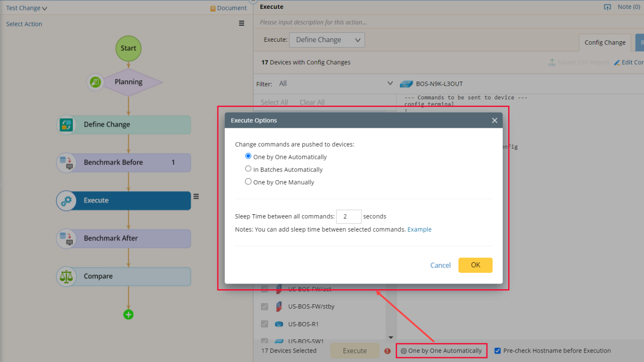Screen dimensions: 644x362
Task: Expand the Test Change dropdown
Action: [27, 8]
